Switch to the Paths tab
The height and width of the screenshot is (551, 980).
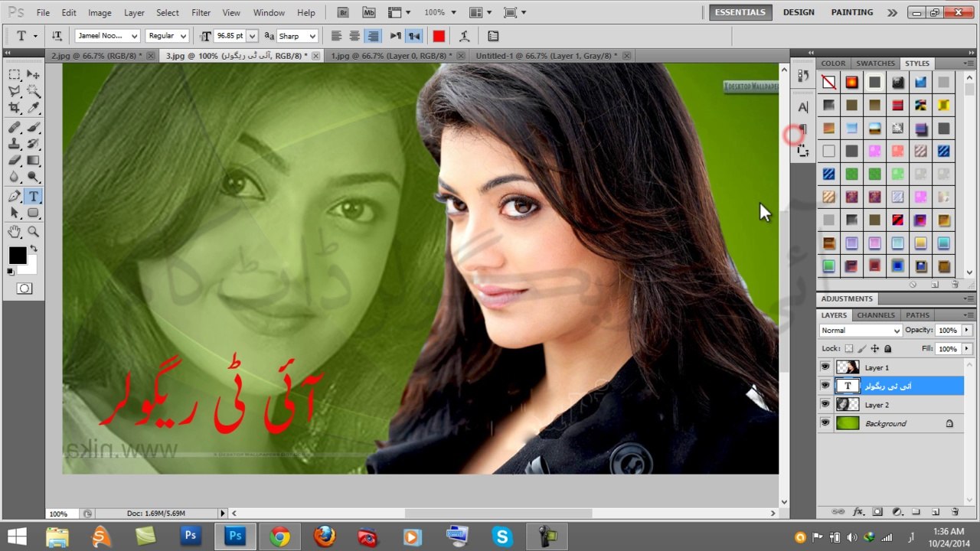[917, 315]
